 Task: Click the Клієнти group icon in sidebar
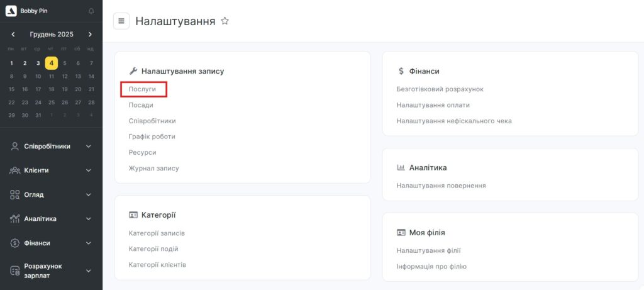[x=15, y=170]
